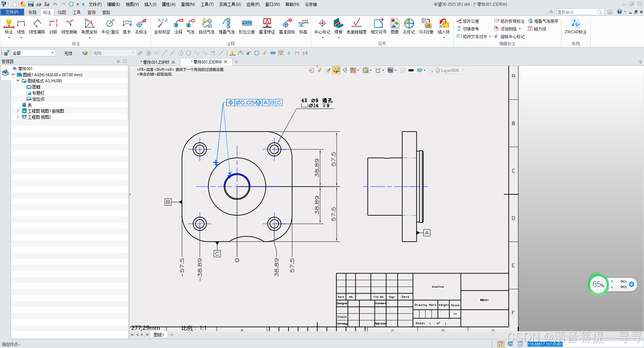Open the 工具(T) menu
The image size is (644, 348).
(x=207, y=4)
